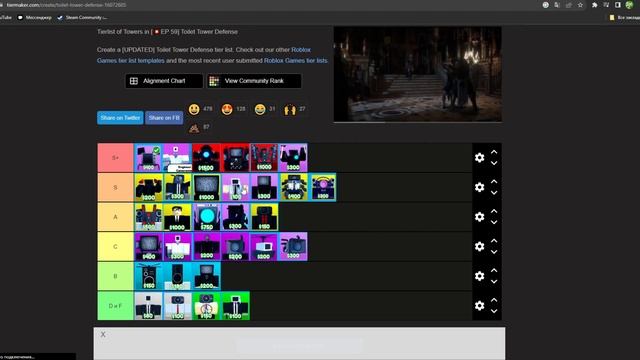Open settings gear for the B tier row
The height and width of the screenshot is (360, 640).
(x=480, y=276)
